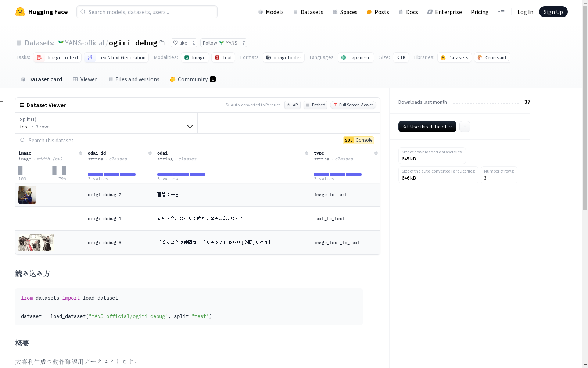
Task: Click Log In
Action: [x=525, y=12]
